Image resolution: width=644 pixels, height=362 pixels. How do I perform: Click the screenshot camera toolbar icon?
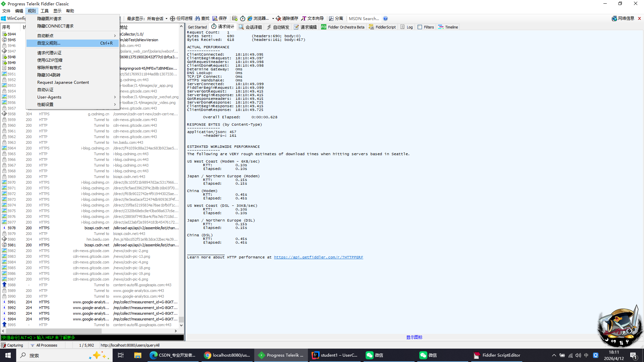[235, 18]
